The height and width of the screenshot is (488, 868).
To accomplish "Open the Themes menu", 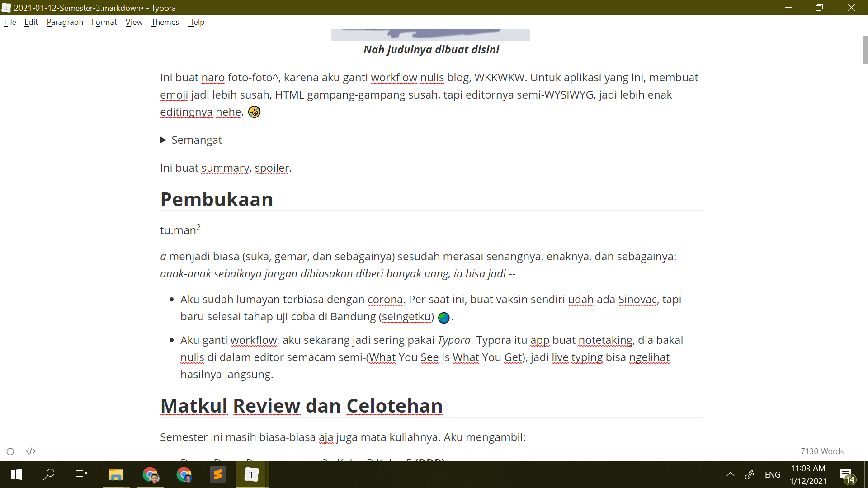I will click(165, 22).
